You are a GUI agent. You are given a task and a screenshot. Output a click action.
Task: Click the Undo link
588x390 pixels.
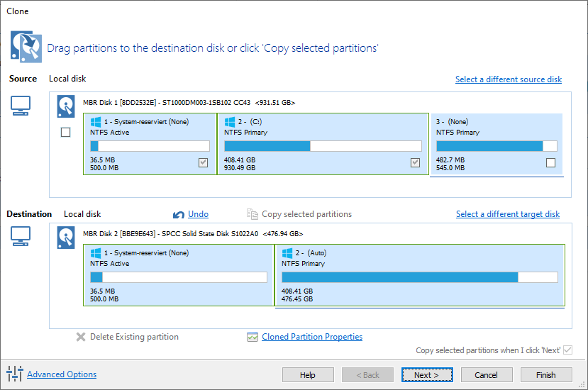tap(198, 214)
